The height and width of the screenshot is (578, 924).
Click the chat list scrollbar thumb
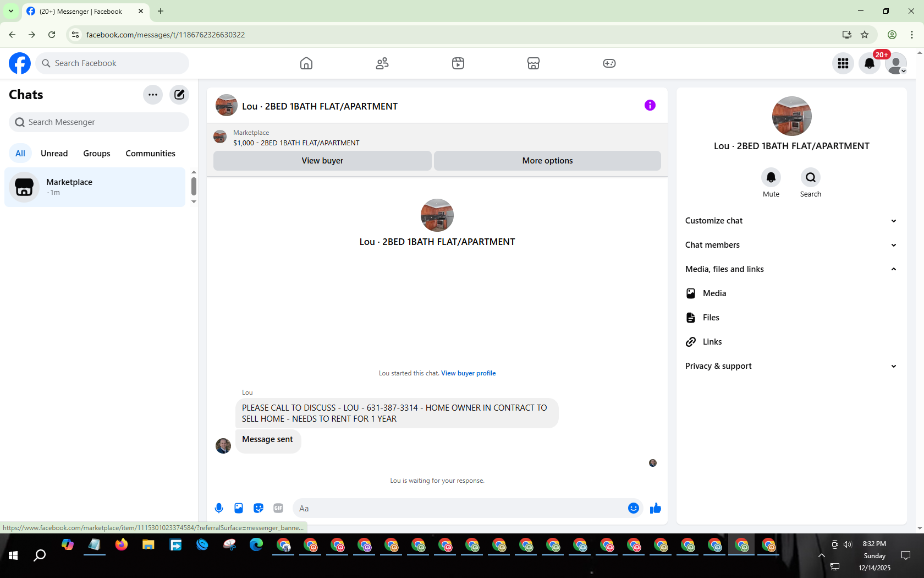[194, 186]
